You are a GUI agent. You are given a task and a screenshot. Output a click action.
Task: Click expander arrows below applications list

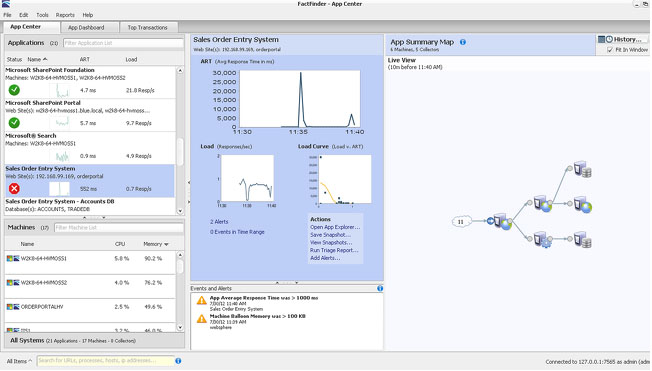pyautogui.click(x=94, y=217)
